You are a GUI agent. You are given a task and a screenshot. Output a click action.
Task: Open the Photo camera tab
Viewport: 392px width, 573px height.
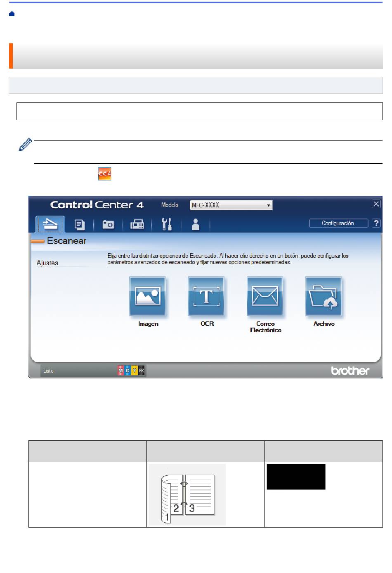click(108, 224)
